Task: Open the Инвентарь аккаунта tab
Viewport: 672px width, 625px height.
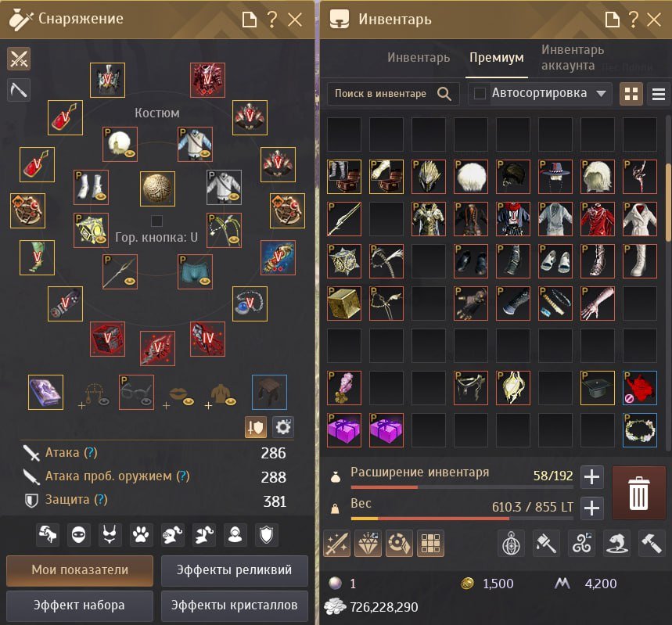Action: 573,57
